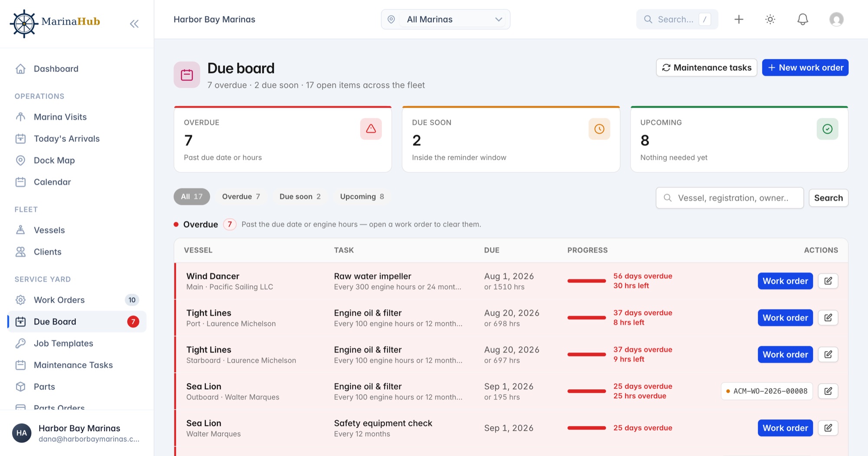
Task: Click the orange due soon clock icon
Action: 599,129
